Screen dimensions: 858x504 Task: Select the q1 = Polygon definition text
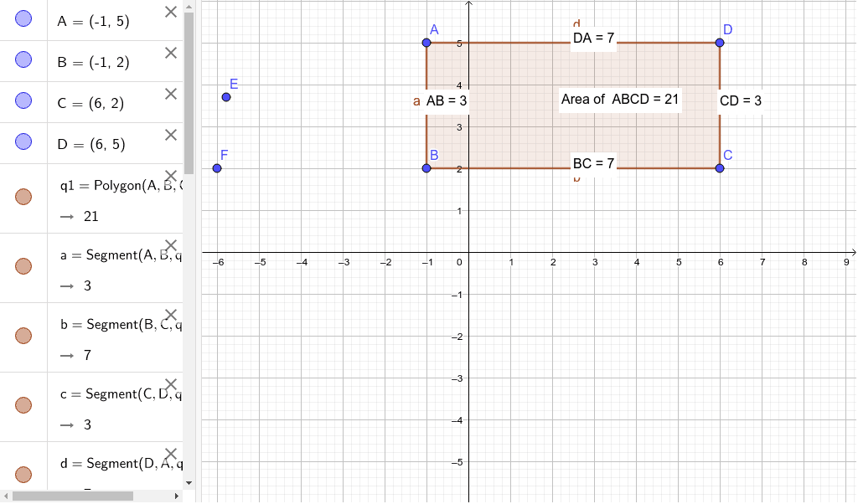[x=121, y=186]
